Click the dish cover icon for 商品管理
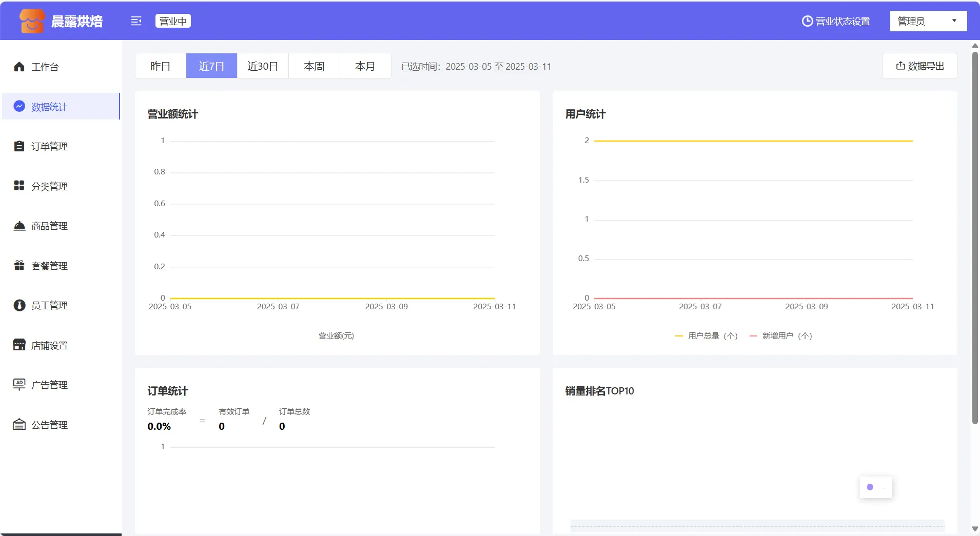Screen dimensions: 980x536 (19, 226)
